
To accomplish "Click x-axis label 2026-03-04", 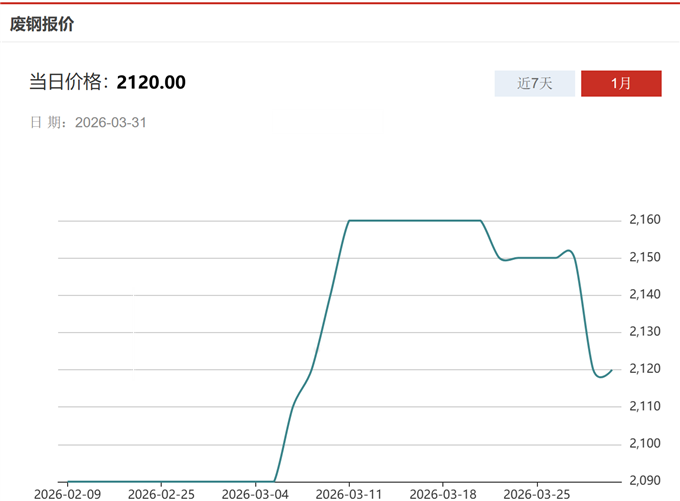I will point(255,494).
